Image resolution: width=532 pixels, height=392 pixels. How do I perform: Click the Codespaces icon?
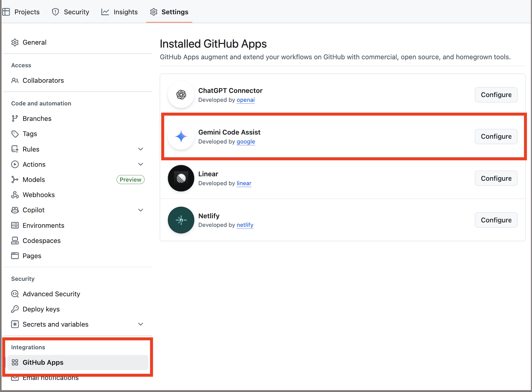click(15, 241)
